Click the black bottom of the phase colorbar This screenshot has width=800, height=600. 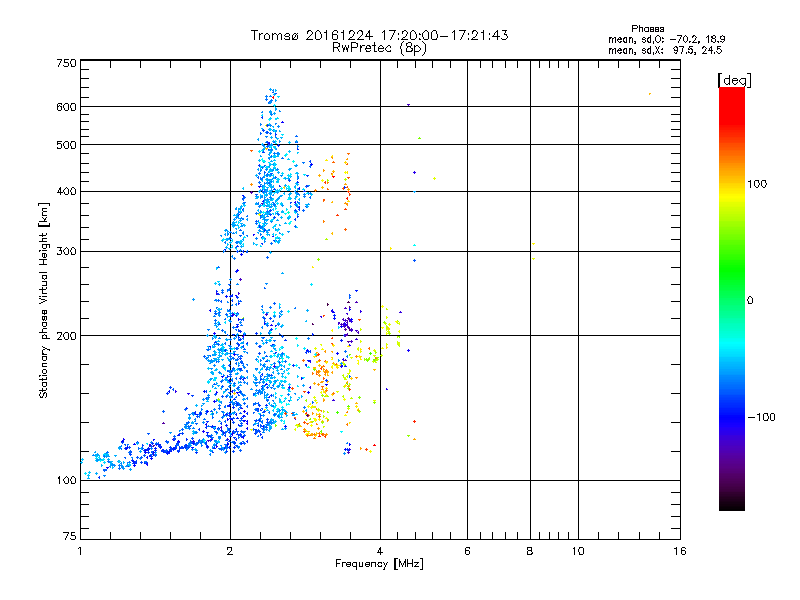pyautogui.click(x=732, y=503)
